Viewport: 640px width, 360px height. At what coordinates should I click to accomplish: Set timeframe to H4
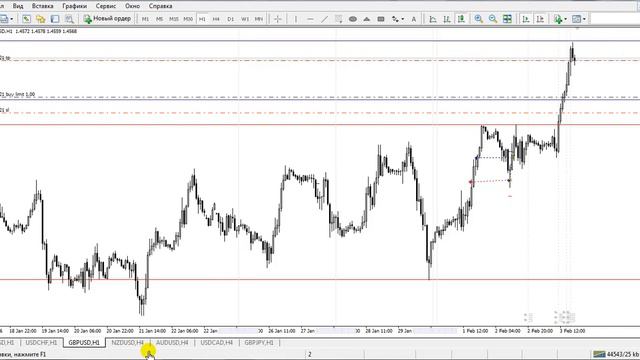tap(216, 19)
